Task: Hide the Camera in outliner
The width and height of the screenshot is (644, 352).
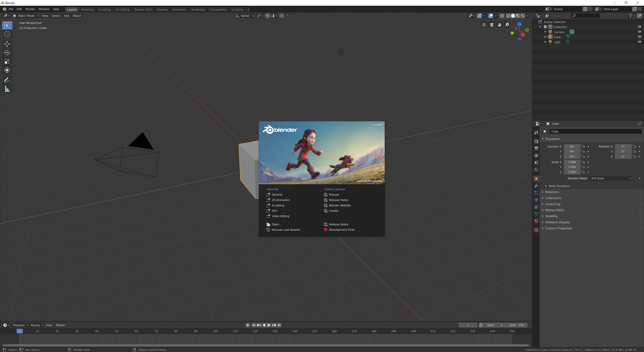Action: (x=639, y=32)
